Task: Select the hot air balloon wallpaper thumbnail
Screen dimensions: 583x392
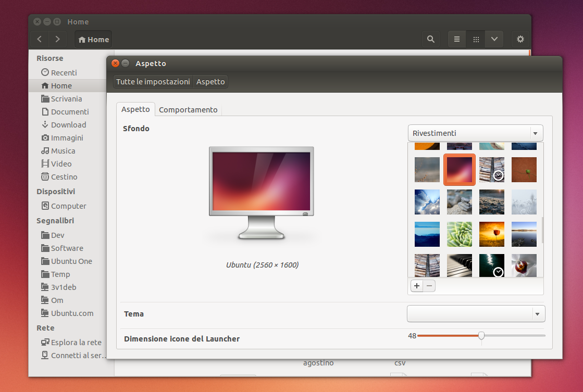Action: click(491, 234)
